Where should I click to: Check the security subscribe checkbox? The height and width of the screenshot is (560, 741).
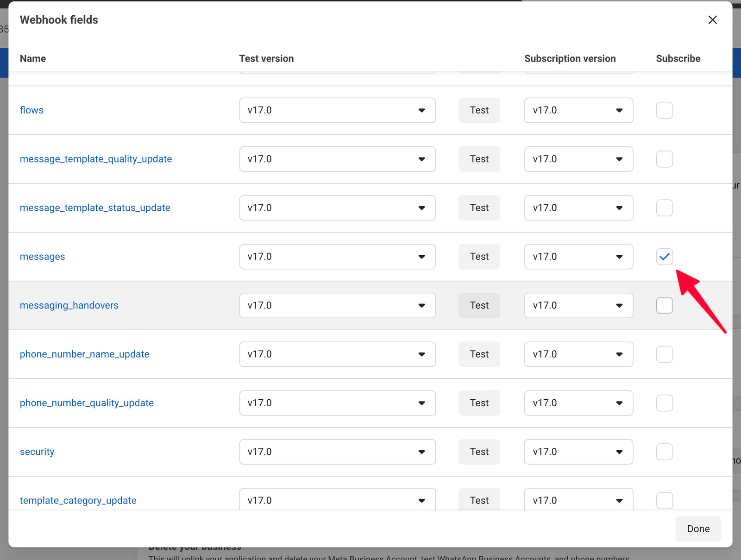pos(664,452)
